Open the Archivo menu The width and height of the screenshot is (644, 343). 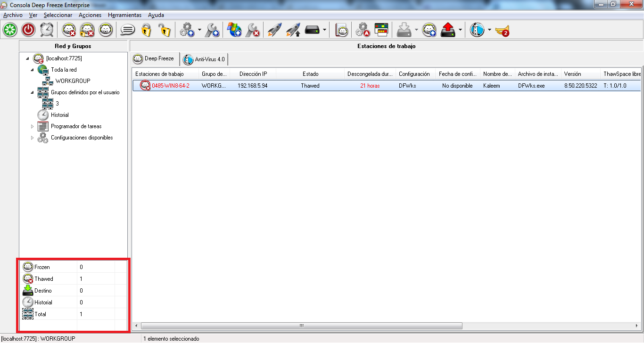point(13,15)
